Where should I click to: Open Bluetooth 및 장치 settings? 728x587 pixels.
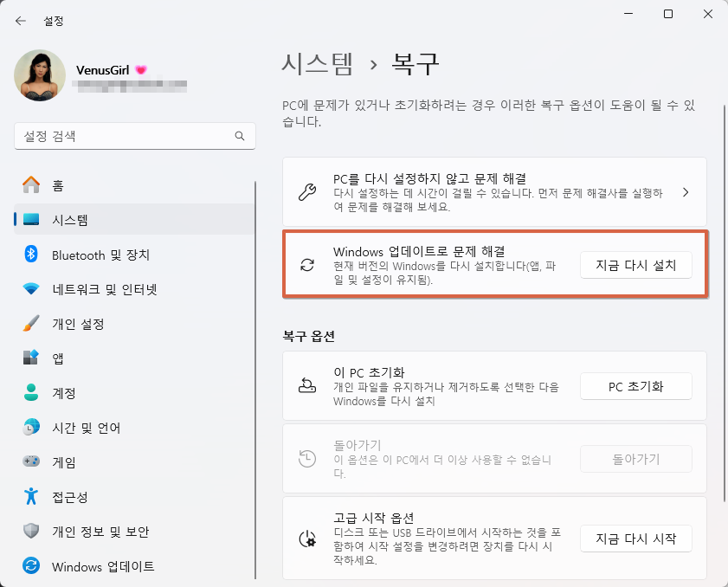pos(134,255)
